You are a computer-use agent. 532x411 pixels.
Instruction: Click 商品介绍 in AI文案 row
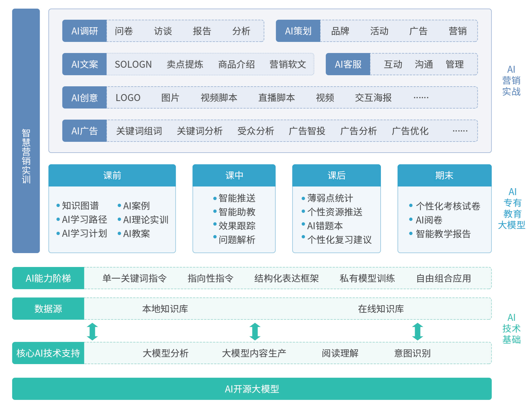[236, 64]
